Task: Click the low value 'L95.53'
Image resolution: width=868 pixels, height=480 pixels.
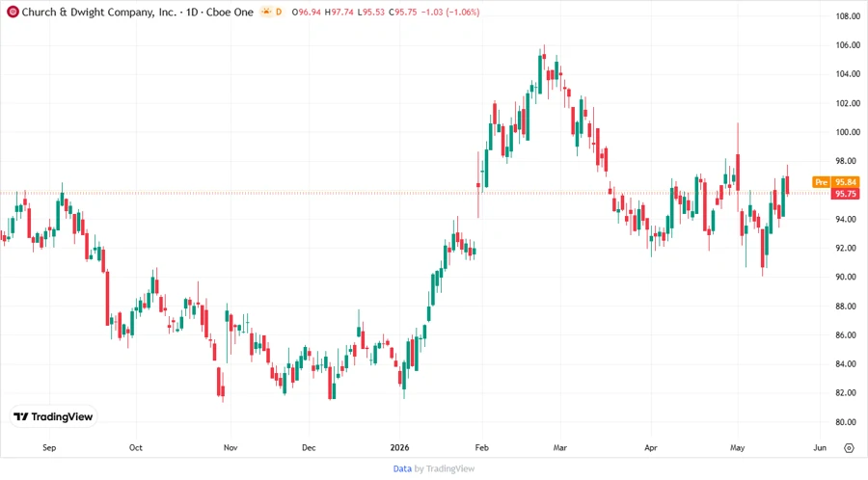Action: click(x=371, y=12)
